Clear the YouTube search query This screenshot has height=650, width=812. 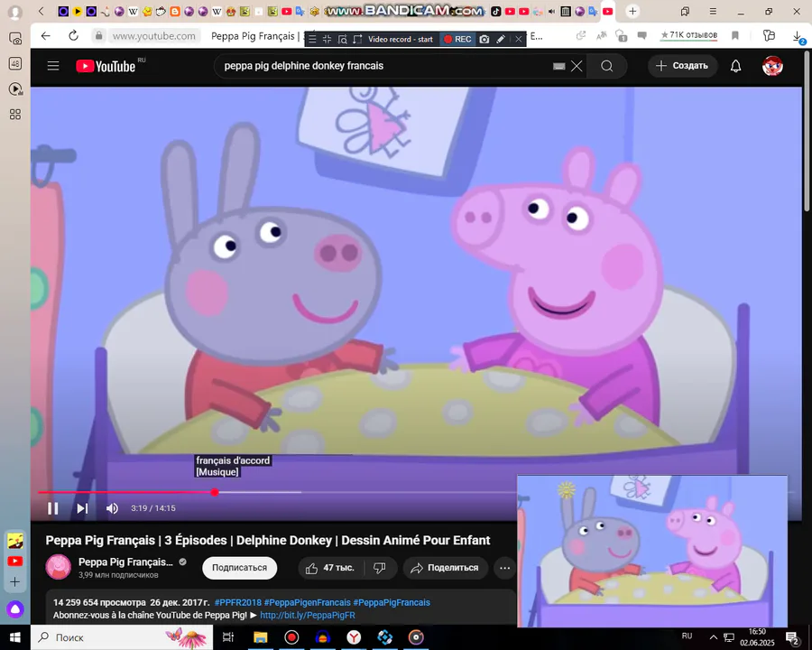[x=577, y=66]
